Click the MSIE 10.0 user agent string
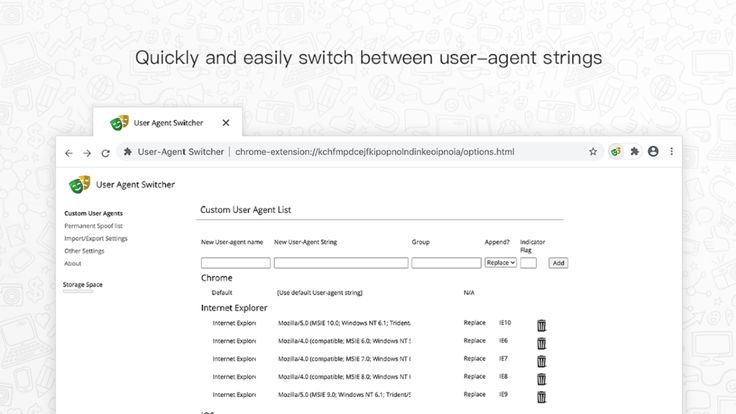The image size is (736, 414). [x=344, y=323]
